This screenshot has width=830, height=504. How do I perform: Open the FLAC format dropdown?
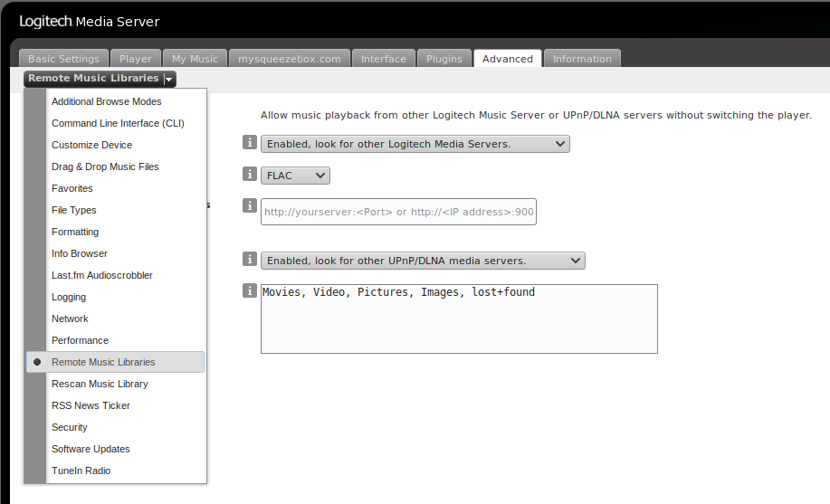click(295, 176)
